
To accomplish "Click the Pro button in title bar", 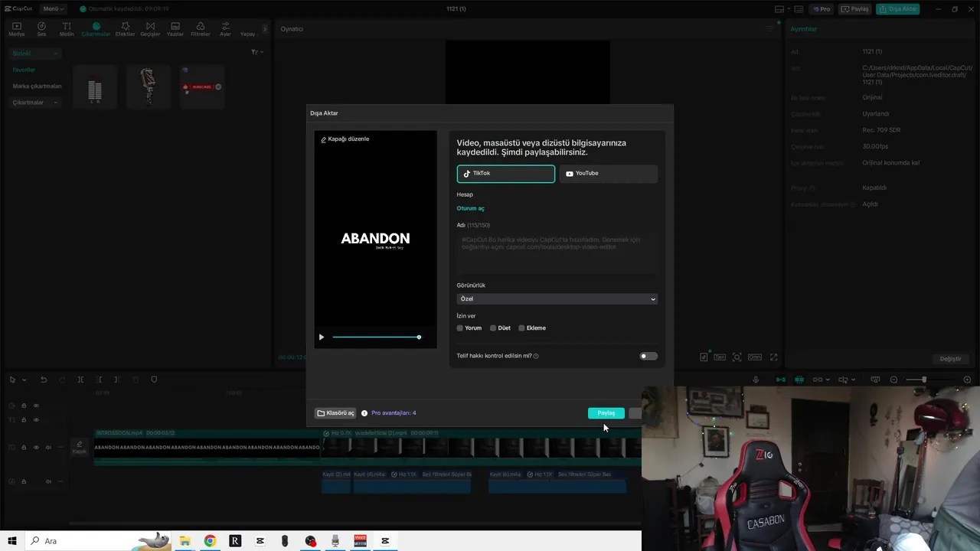I will [x=822, y=9].
